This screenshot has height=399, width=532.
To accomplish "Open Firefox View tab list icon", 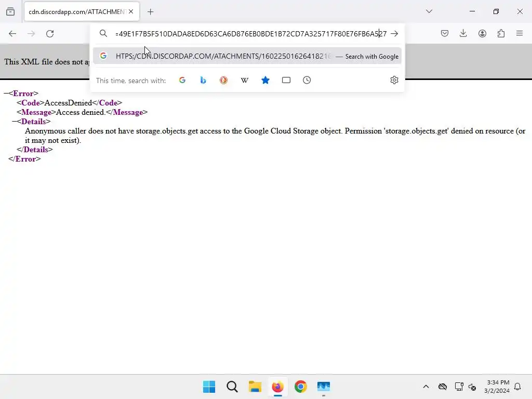I will pyautogui.click(x=10, y=12).
